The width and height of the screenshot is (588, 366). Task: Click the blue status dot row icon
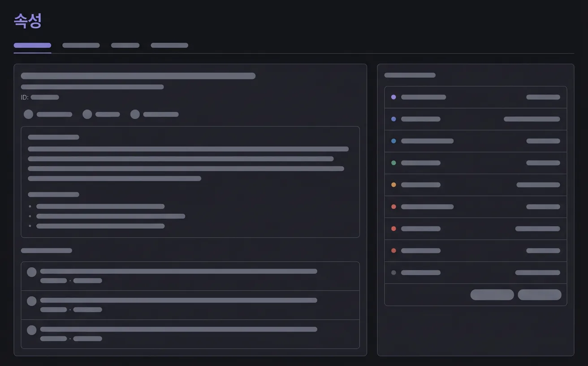(393, 141)
